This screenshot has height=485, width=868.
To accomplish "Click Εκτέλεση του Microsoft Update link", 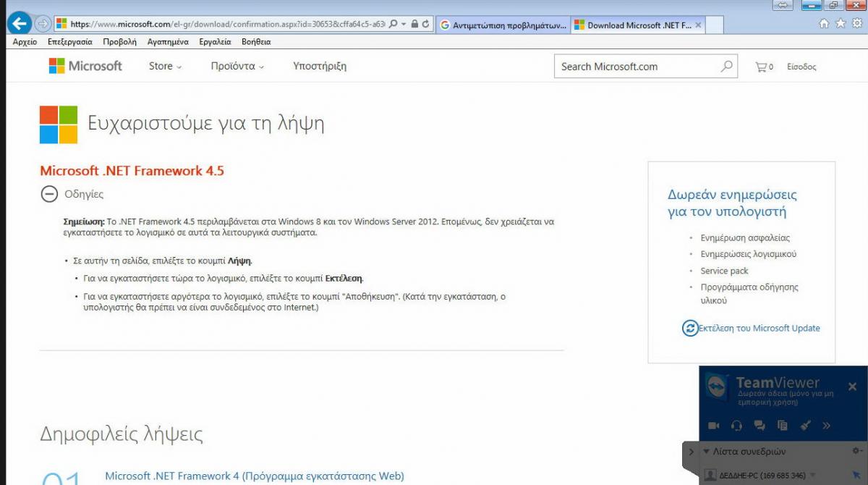I will coord(759,328).
